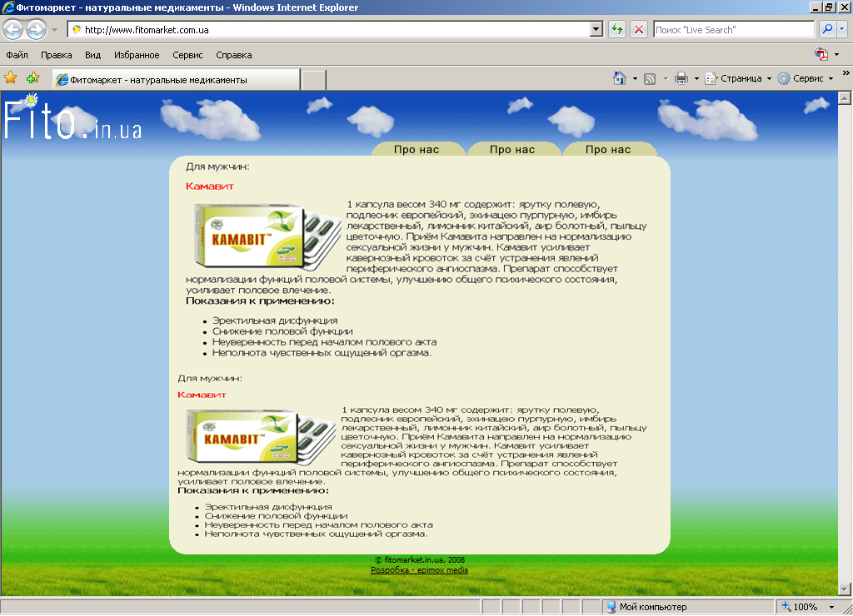Open the Страница toolbar menu
The image size is (853, 616).
(x=738, y=79)
